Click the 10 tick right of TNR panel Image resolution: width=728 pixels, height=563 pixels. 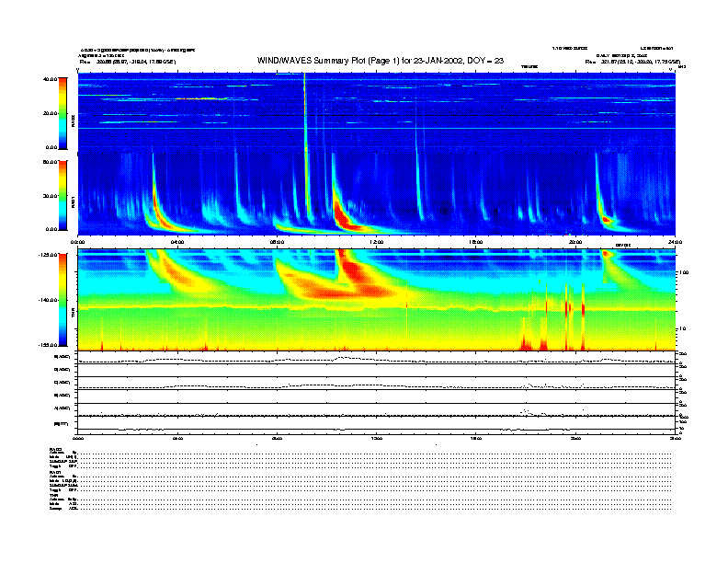click(682, 329)
